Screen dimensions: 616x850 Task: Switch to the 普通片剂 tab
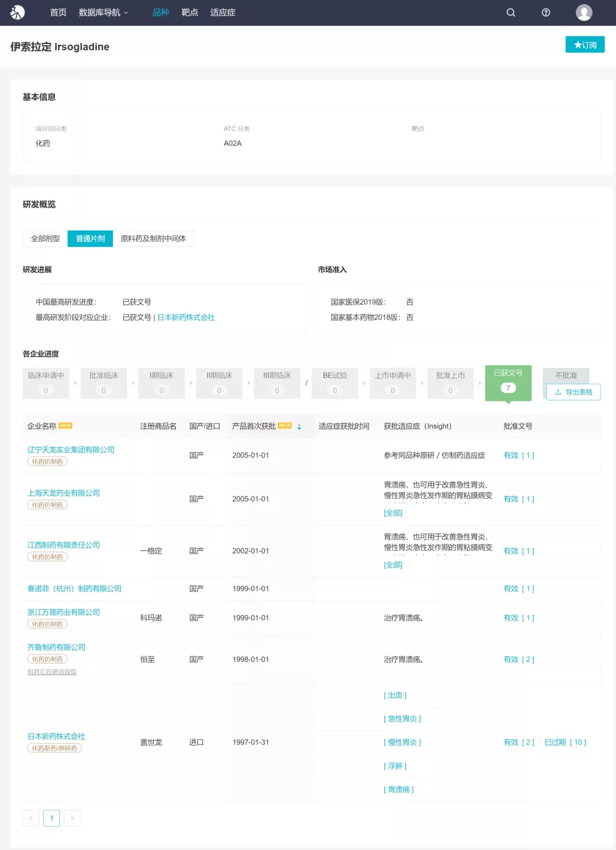[90, 238]
